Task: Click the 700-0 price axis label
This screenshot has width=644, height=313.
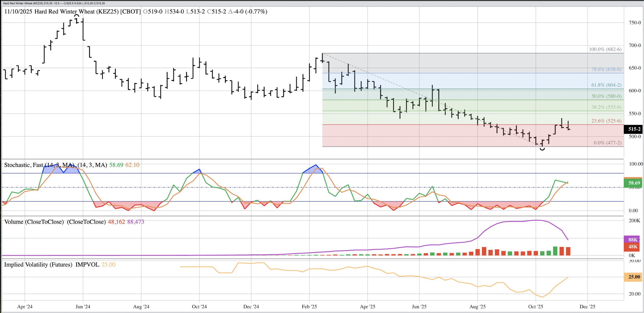Action: pyautogui.click(x=635, y=46)
